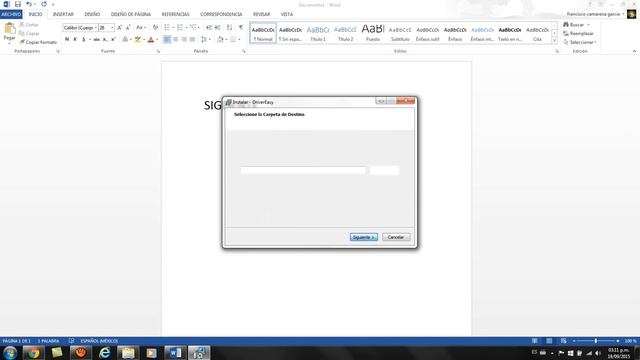
Task: Toggle bold (N) formatting
Action: coord(67,40)
